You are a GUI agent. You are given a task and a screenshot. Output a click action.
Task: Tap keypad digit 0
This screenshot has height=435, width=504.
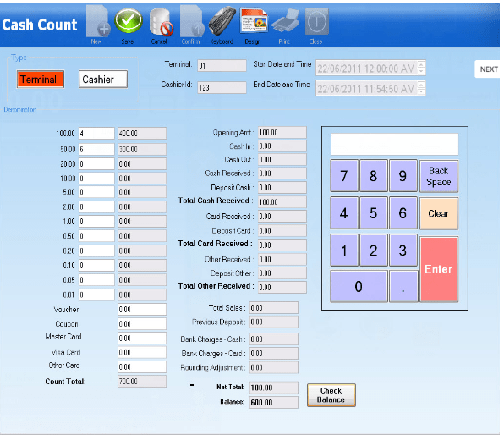tap(359, 286)
